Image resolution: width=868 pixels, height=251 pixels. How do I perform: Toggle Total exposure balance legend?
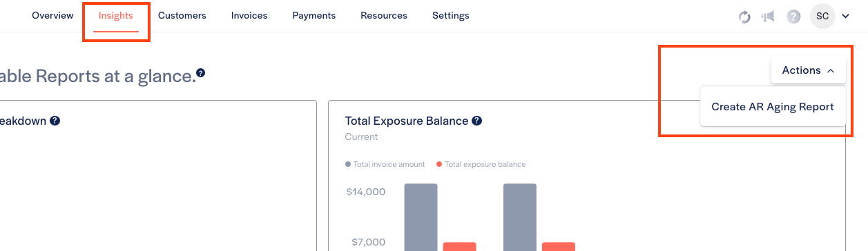[x=481, y=164]
